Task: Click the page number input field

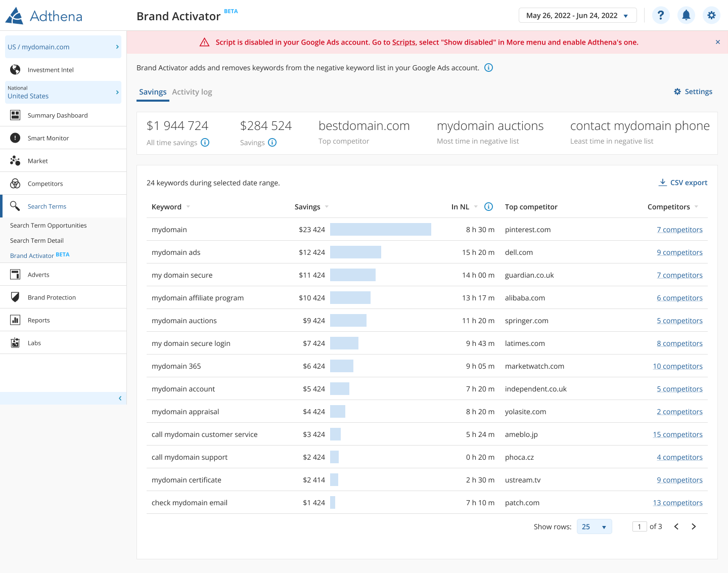Action: pyautogui.click(x=640, y=526)
